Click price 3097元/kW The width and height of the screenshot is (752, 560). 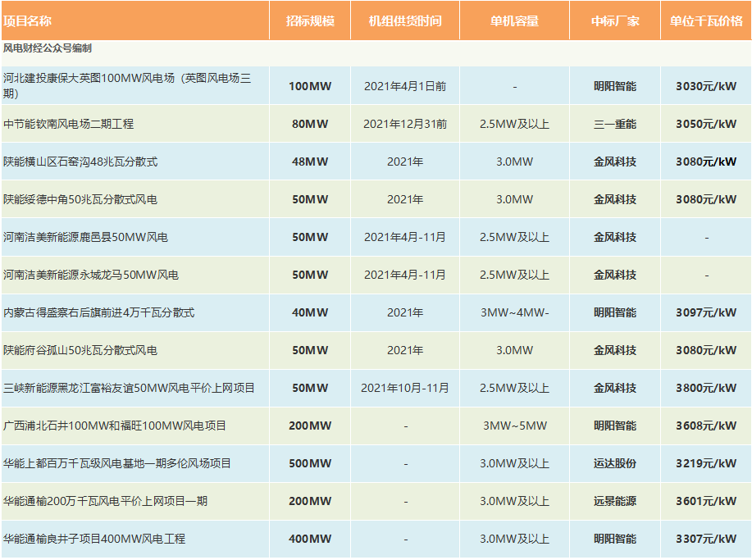click(706, 312)
